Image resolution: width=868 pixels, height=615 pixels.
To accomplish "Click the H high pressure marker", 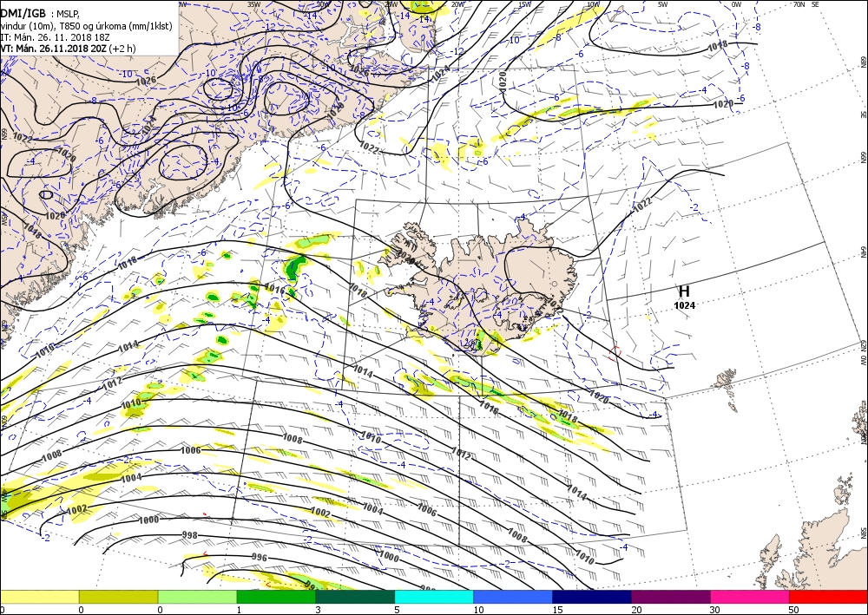I will (x=684, y=291).
